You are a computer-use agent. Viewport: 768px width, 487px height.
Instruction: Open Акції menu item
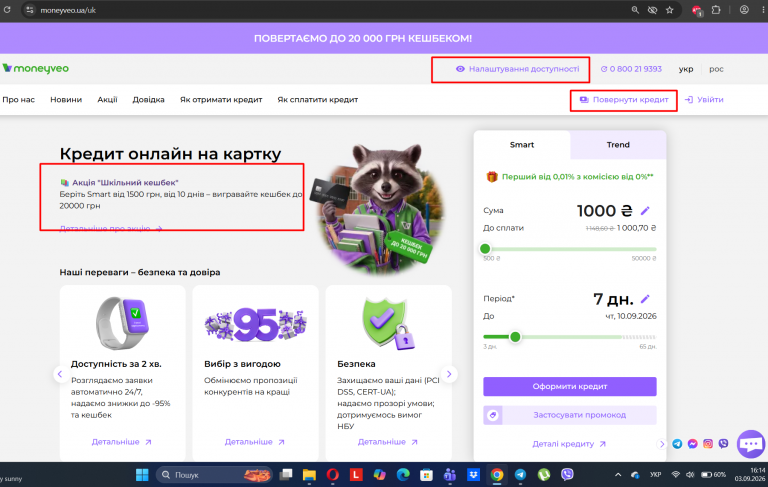pos(107,99)
